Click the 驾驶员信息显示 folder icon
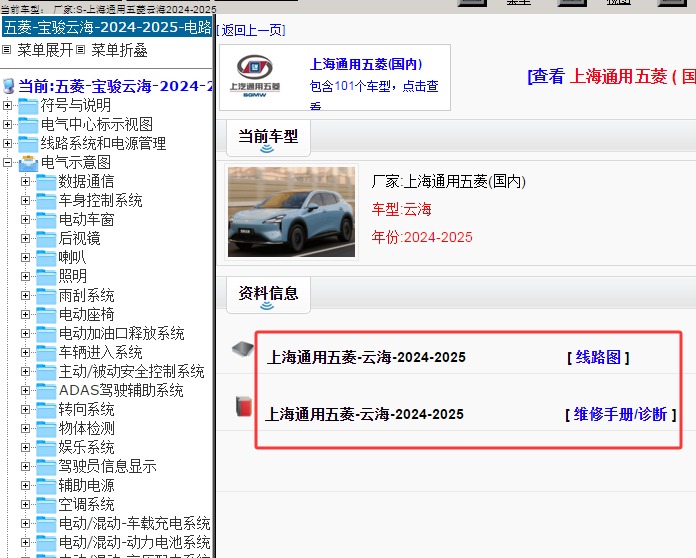 click(46, 467)
